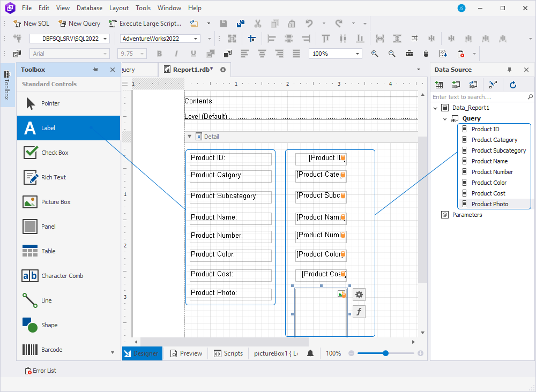Open the toolbox briefcase icon in toolbar
Screen dimensions: 536x392
tap(409, 54)
